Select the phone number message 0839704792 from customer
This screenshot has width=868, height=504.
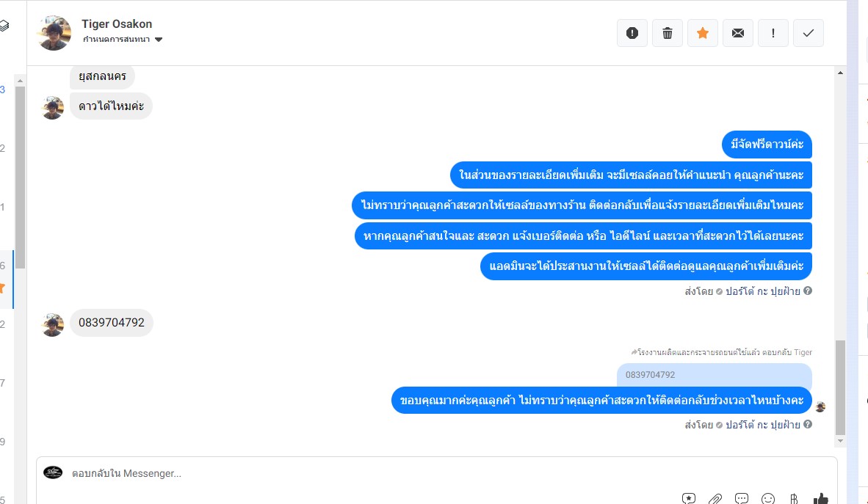pyautogui.click(x=112, y=323)
